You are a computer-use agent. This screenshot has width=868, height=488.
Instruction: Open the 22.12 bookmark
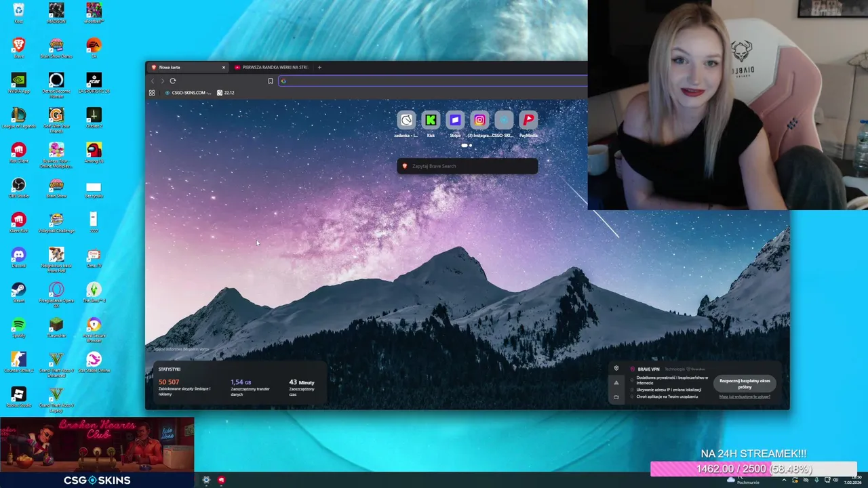tap(226, 93)
